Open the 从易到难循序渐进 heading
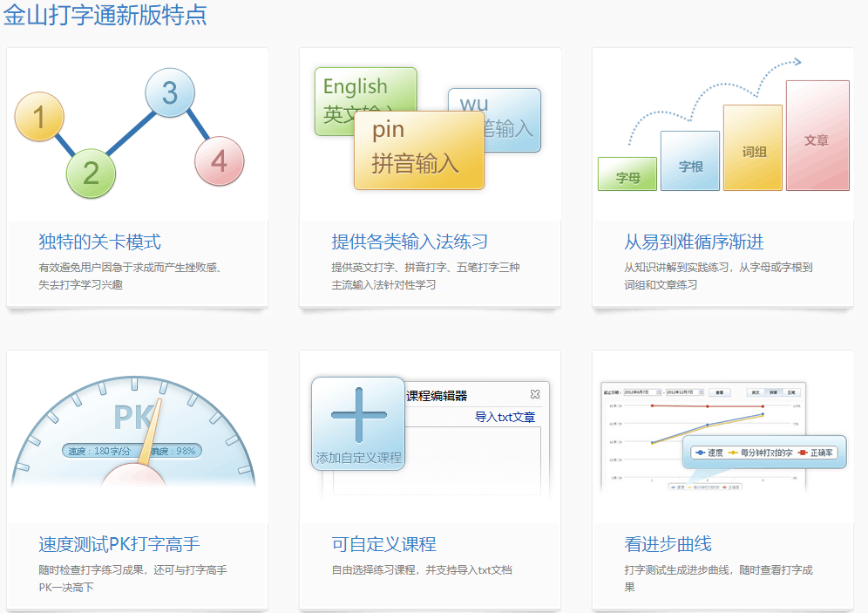Screen dimensions: 868x613 click(x=695, y=242)
